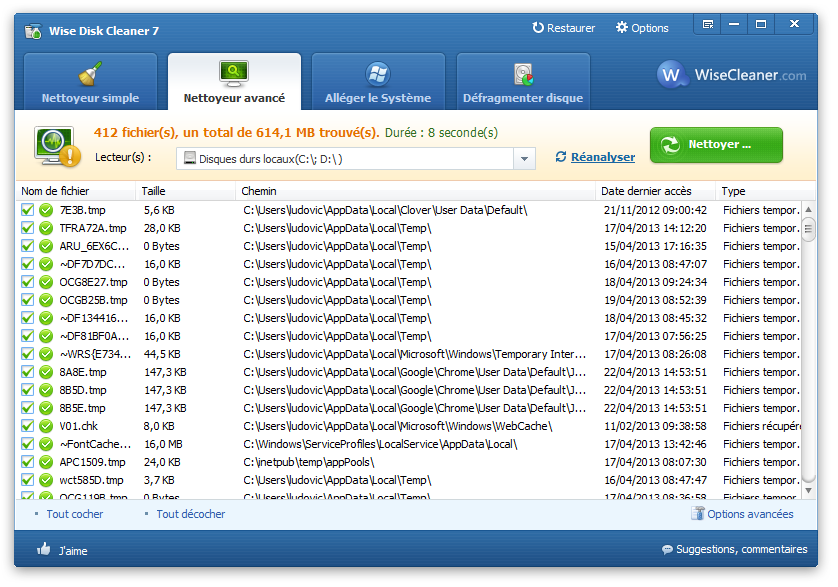This screenshot has height=587, width=838.
Task: Expand the Lecteur(s) drive dropdown arrow
Action: [x=525, y=159]
